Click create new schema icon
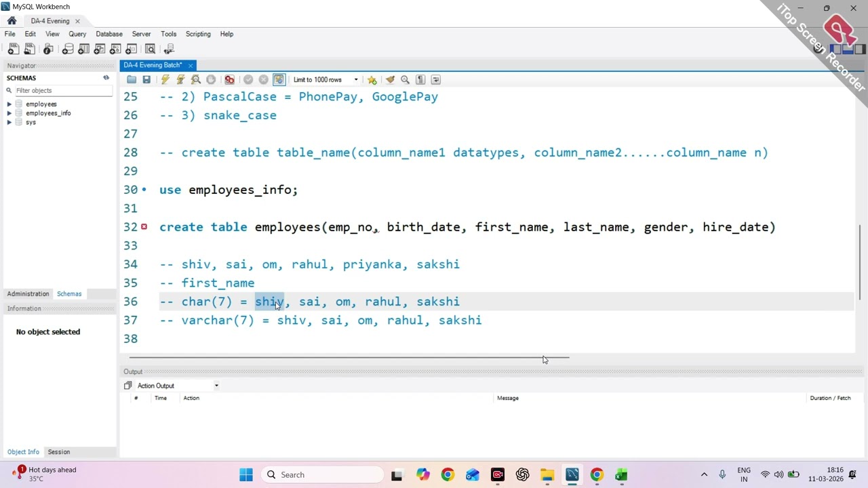 68,49
